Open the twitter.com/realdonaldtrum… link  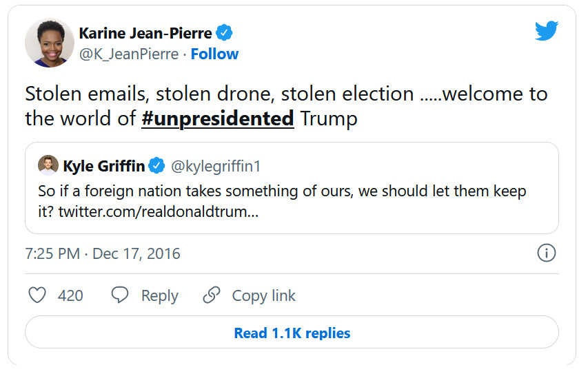point(159,211)
